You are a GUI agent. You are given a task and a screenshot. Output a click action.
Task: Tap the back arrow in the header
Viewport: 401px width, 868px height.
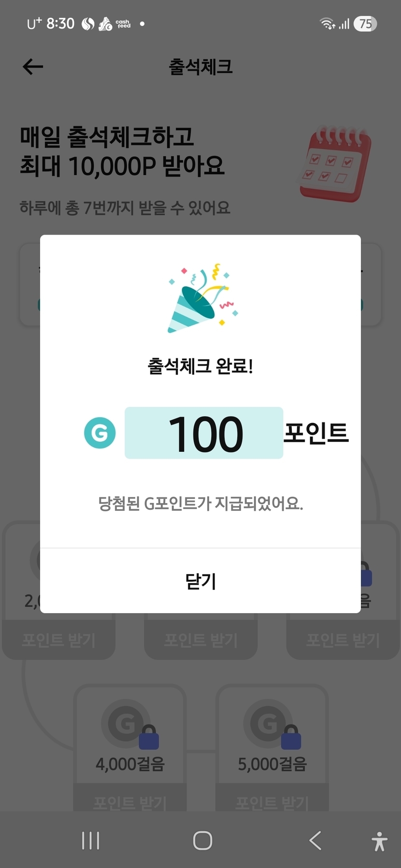coord(33,67)
